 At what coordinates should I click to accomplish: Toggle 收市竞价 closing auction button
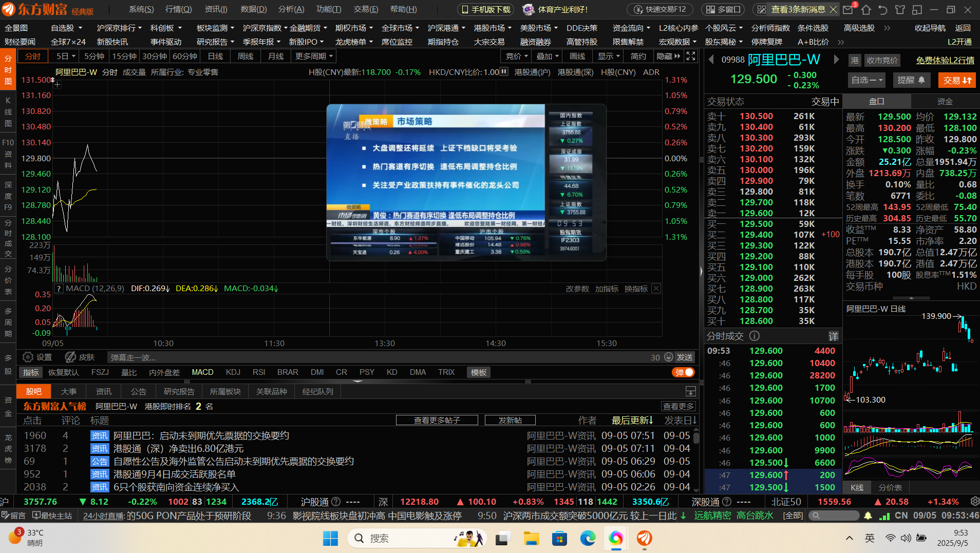(x=882, y=61)
